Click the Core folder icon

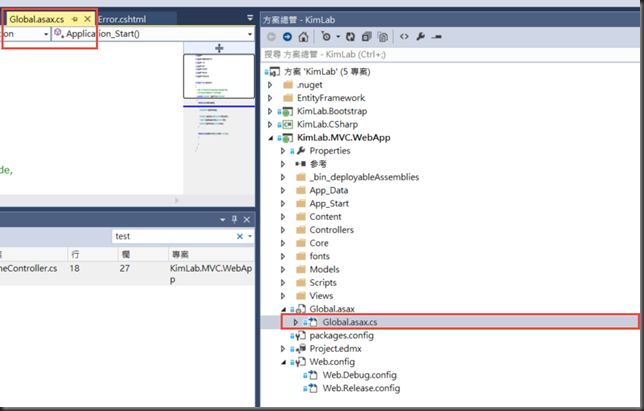(301, 243)
